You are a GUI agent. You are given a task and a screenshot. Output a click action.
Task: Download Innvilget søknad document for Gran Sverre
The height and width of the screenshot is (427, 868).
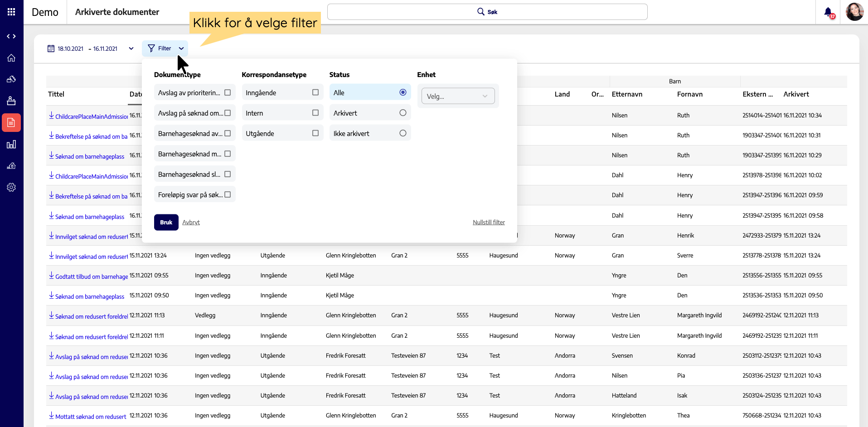pos(51,256)
